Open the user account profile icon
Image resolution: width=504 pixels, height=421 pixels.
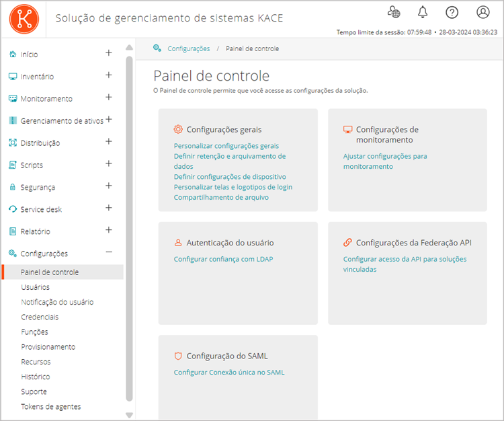(482, 12)
